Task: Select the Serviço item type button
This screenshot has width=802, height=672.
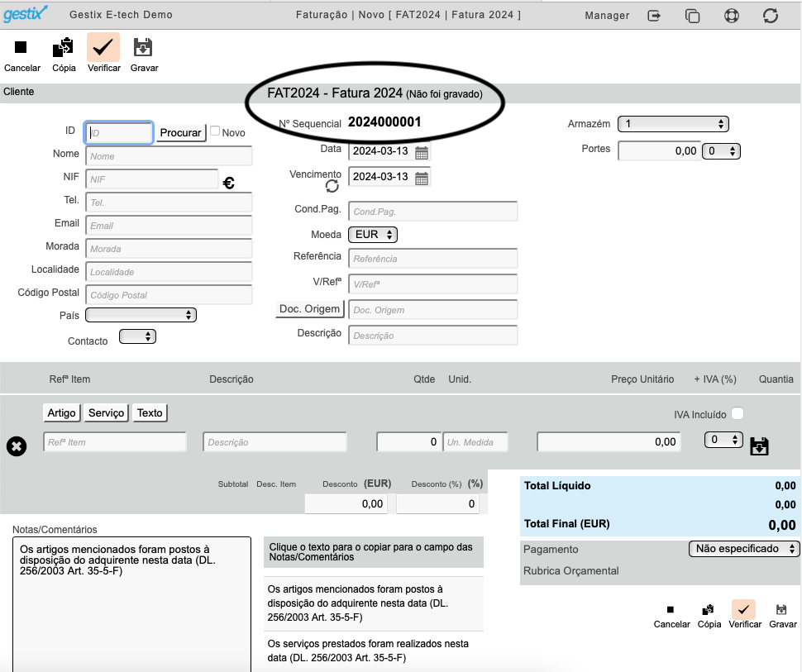Action: 106,412
